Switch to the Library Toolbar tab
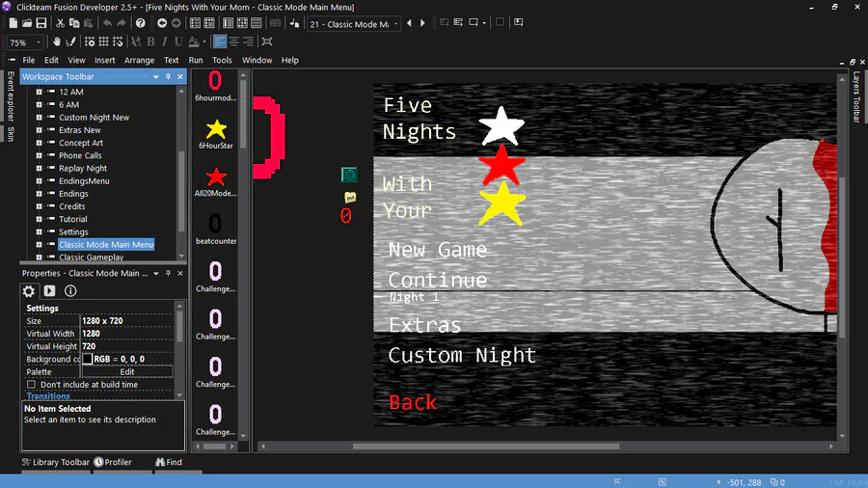This screenshot has height=488, width=868. pyautogui.click(x=55, y=462)
